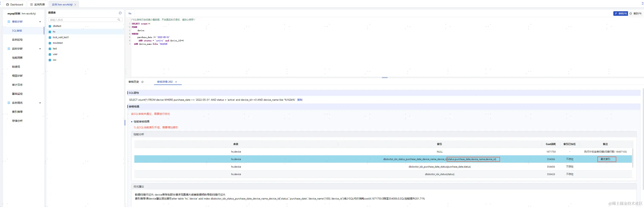Screen dimensions: 644x207
Task: Click the database icon beside hs
Action: tap(50, 32)
